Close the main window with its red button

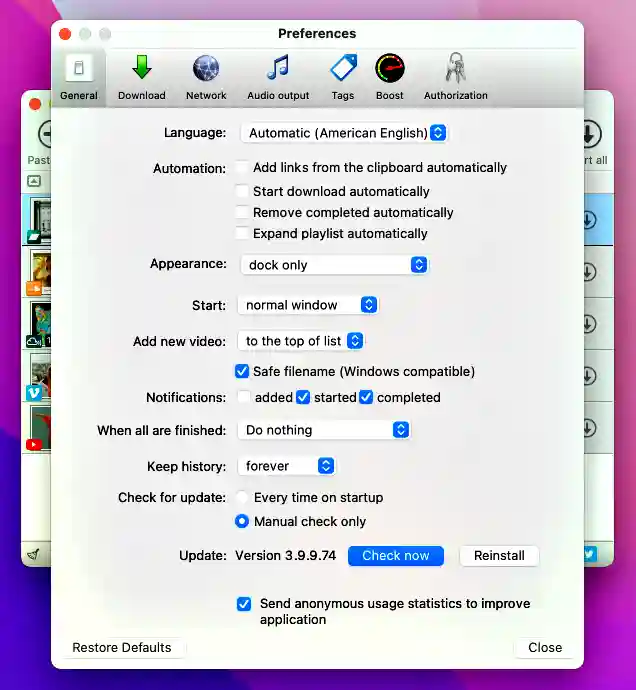tap(35, 104)
